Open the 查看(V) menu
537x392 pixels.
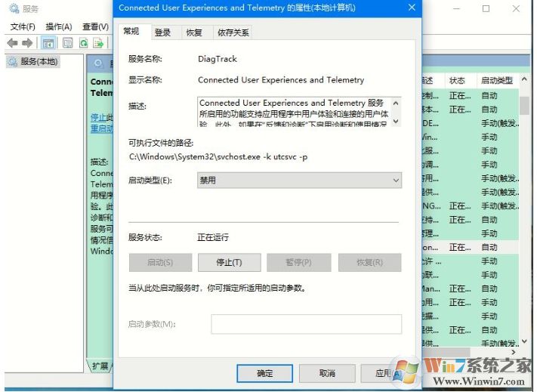[95, 26]
